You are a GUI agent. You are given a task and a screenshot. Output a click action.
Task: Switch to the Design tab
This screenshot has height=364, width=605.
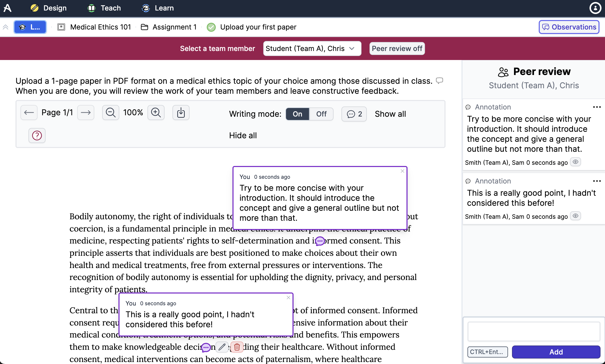tap(49, 8)
